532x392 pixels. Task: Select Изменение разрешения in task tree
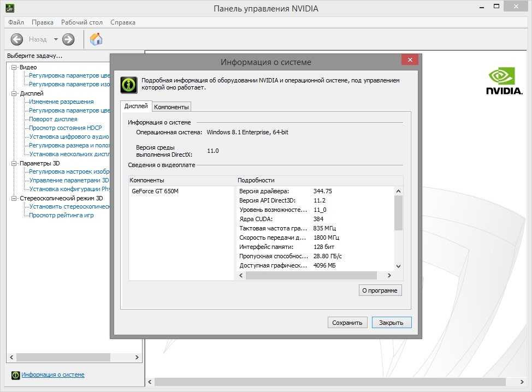pos(61,102)
